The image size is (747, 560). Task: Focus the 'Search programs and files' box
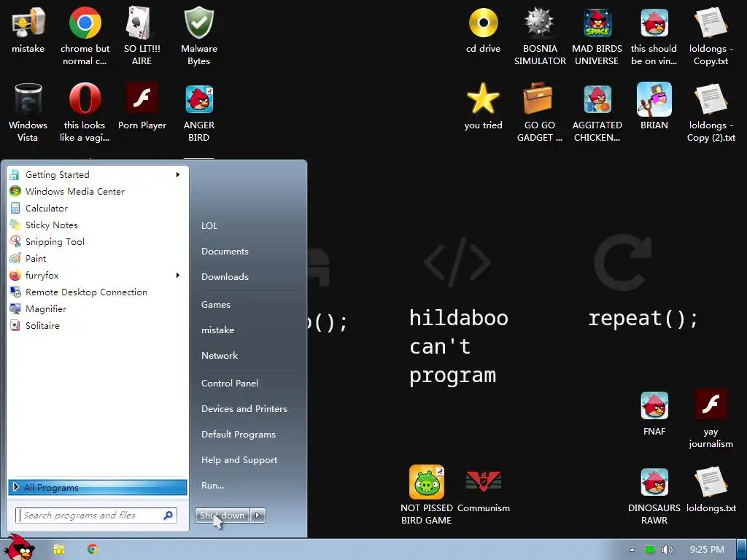click(96, 516)
